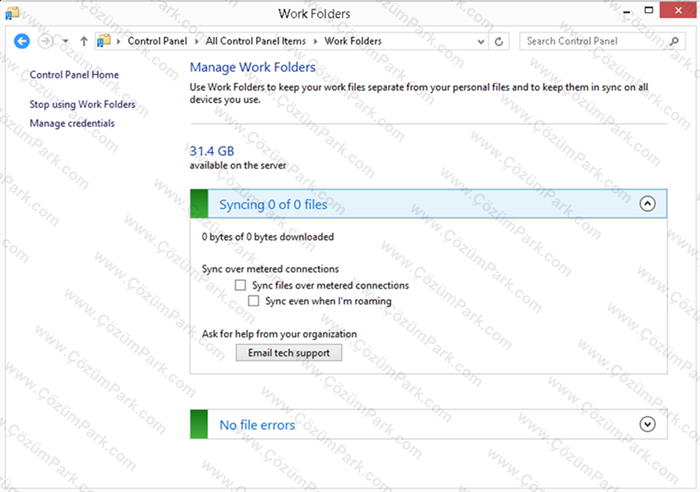This screenshot has height=492, width=700.
Task: Click the breadcrumb arrow after Control Panel
Action: (196, 42)
